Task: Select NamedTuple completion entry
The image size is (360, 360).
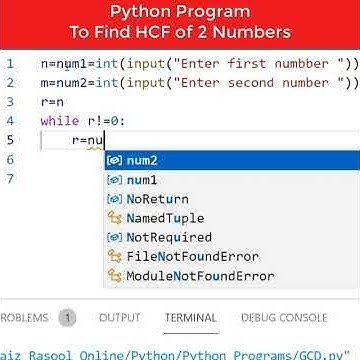Action: [232, 218]
